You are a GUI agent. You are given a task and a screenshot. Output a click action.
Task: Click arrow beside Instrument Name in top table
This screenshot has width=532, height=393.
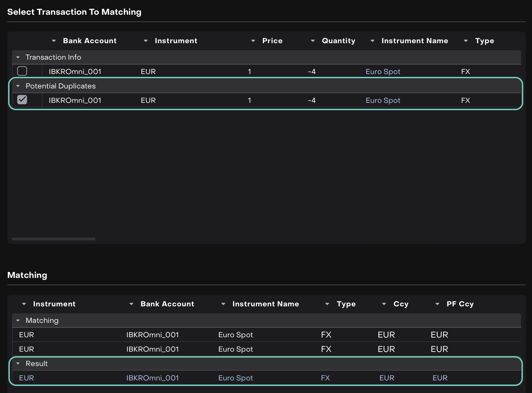pos(372,41)
